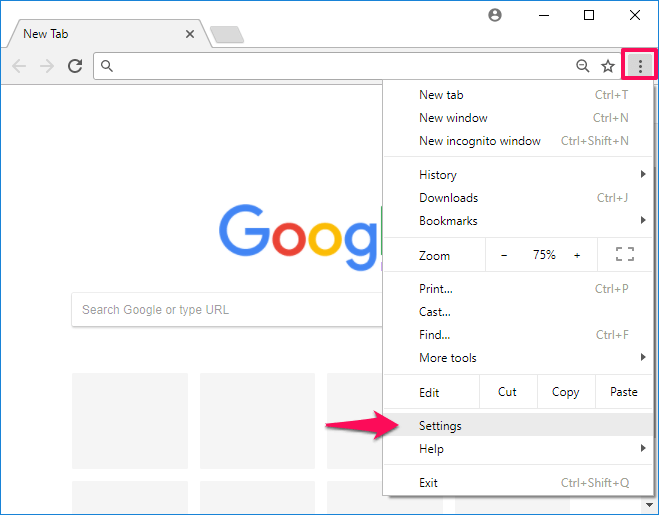Click the Search Google or type URL box
Screen dimensions: 659x515
tap(227, 310)
